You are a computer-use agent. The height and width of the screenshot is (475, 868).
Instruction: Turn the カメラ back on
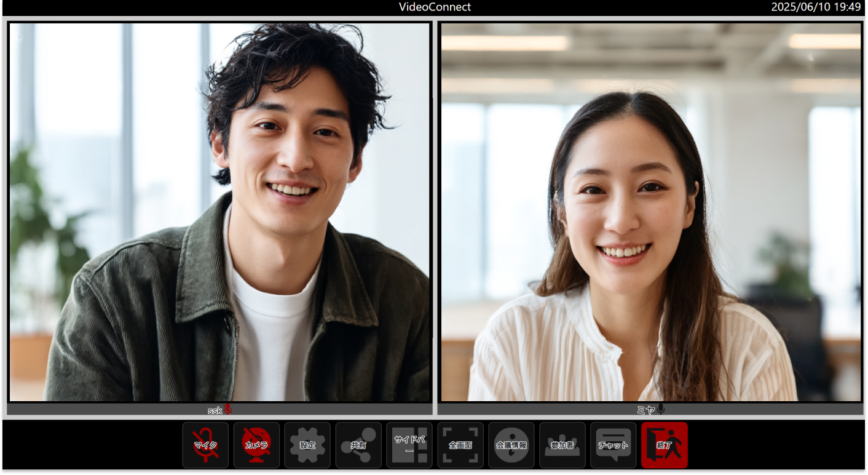pyautogui.click(x=256, y=445)
